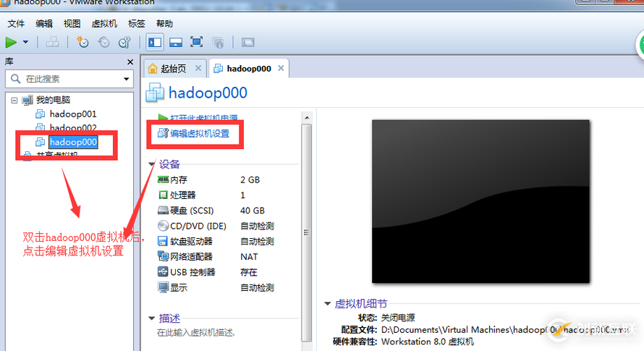Click the Unity mode toolbar icon
This screenshot has width=644, height=351.
(x=218, y=42)
